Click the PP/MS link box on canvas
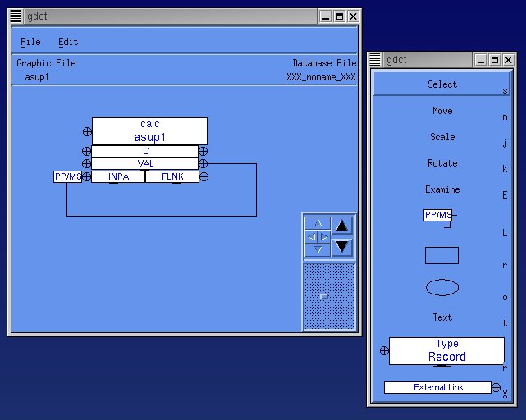This screenshot has height=420, width=526. (67, 176)
